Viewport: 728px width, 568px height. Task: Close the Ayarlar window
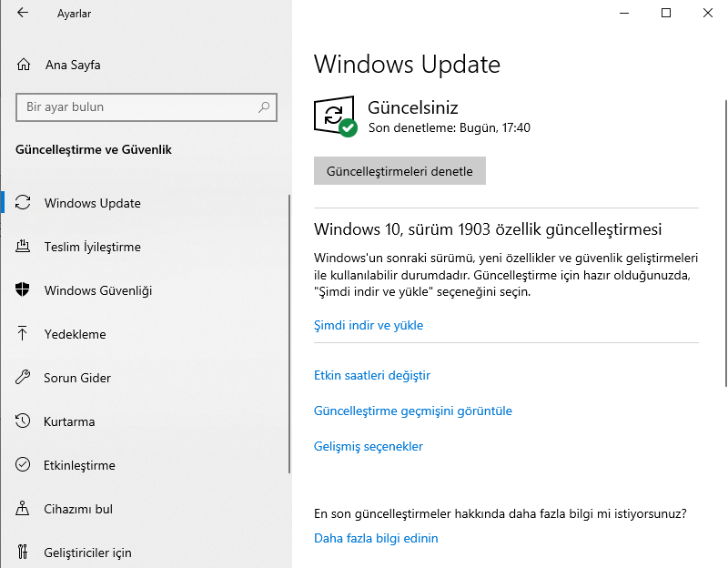(708, 13)
